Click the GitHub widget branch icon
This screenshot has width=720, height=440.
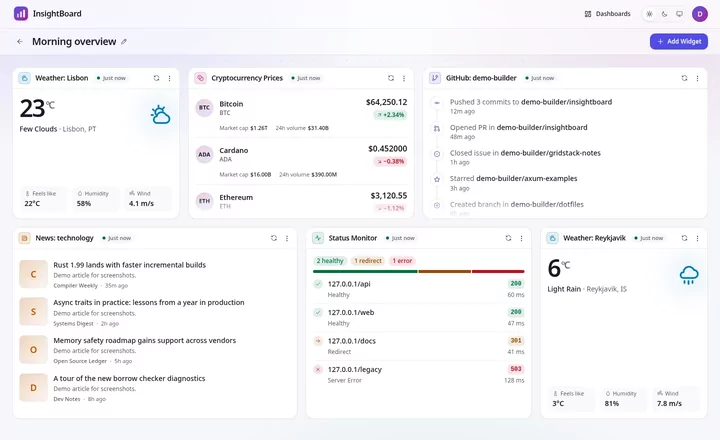click(435, 78)
